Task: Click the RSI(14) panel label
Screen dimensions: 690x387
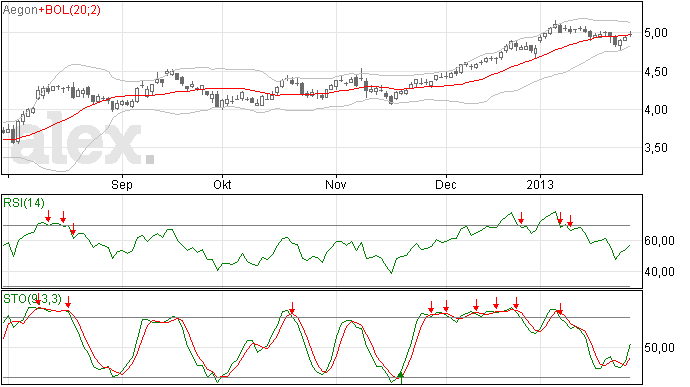Action: point(24,203)
